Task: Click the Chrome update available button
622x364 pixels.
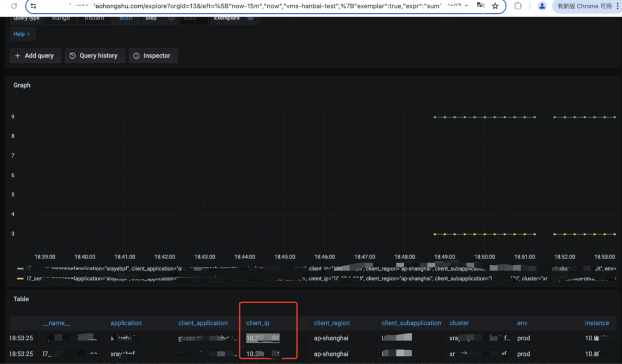Action: pos(584,6)
